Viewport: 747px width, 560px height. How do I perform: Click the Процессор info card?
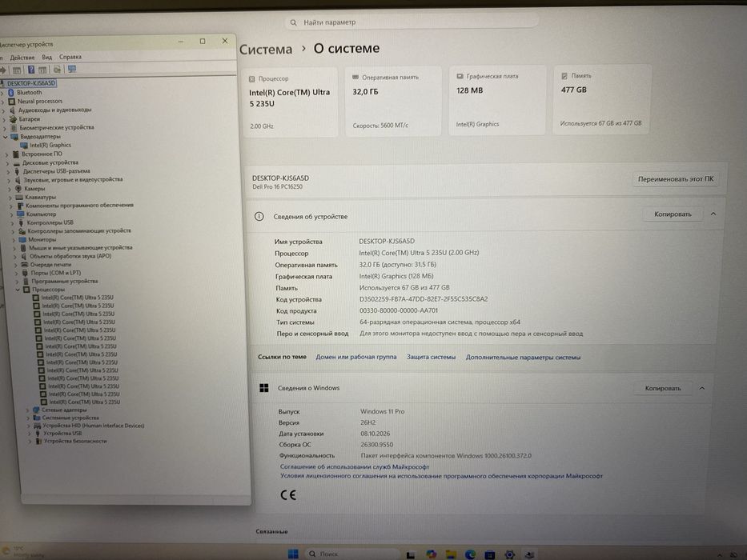[x=291, y=102]
